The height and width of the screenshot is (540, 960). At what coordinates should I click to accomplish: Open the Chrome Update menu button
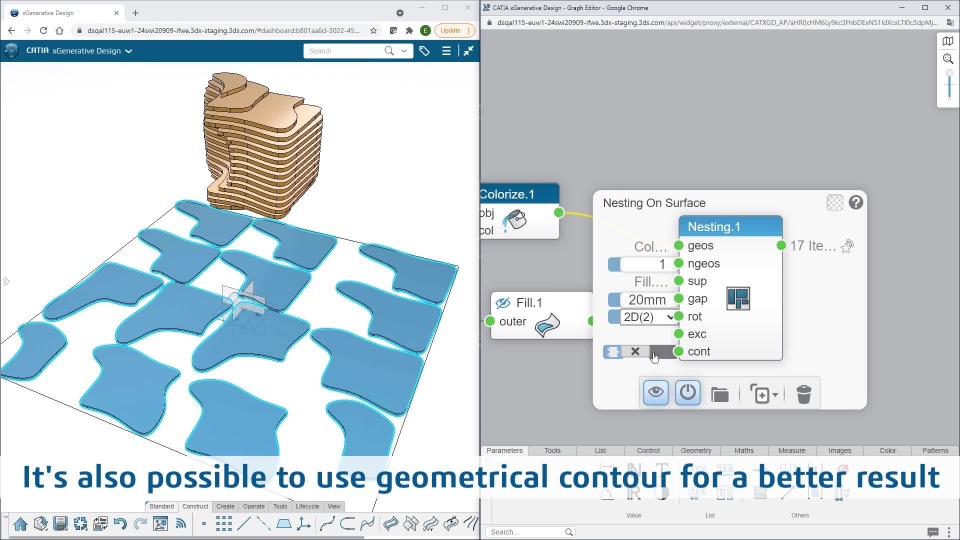tap(469, 30)
